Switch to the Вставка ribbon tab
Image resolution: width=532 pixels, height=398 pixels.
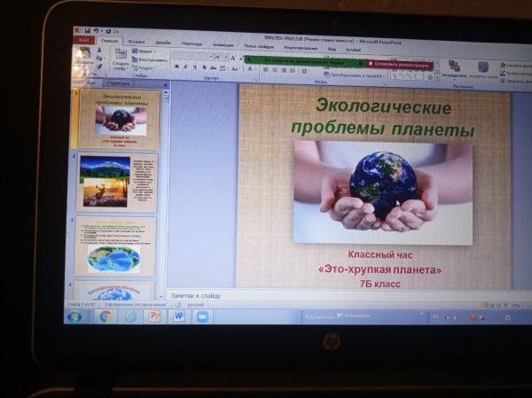[136, 42]
